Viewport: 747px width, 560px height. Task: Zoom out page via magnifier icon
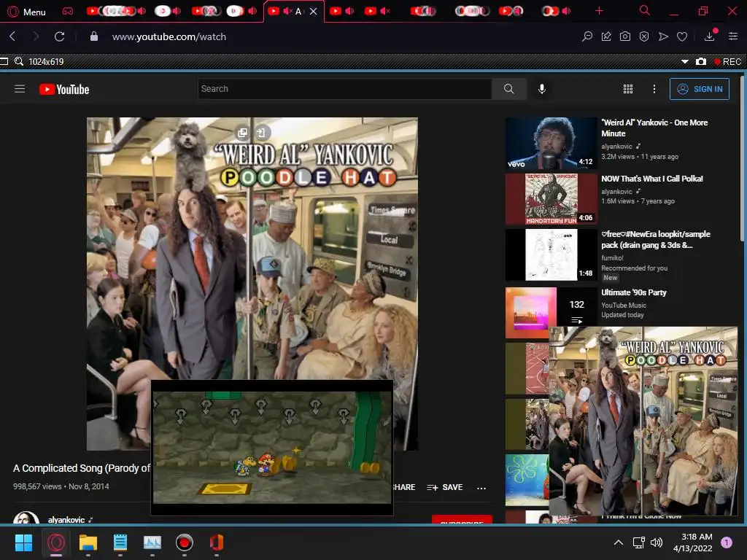pyautogui.click(x=587, y=36)
